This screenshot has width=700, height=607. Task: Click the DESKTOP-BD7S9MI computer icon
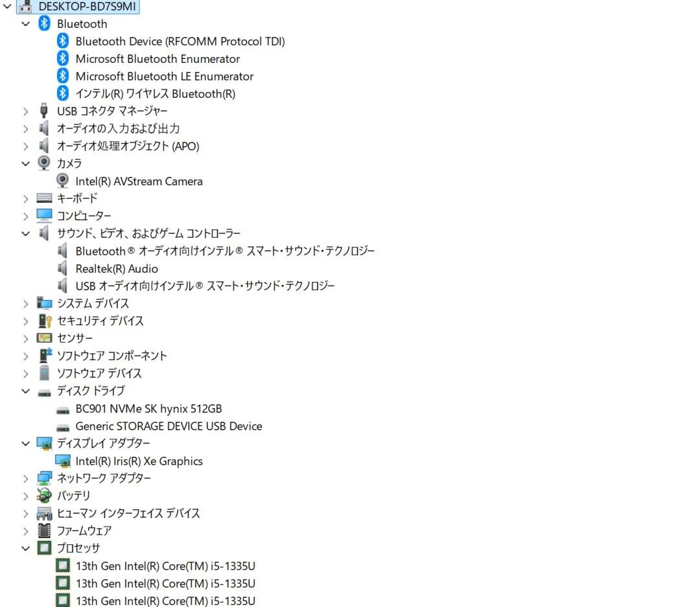click(25, 6)
